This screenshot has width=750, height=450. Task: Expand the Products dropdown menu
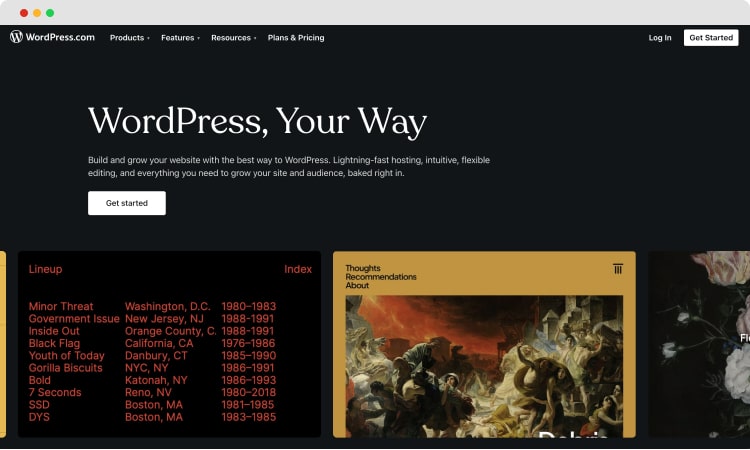tap(130, 37)
